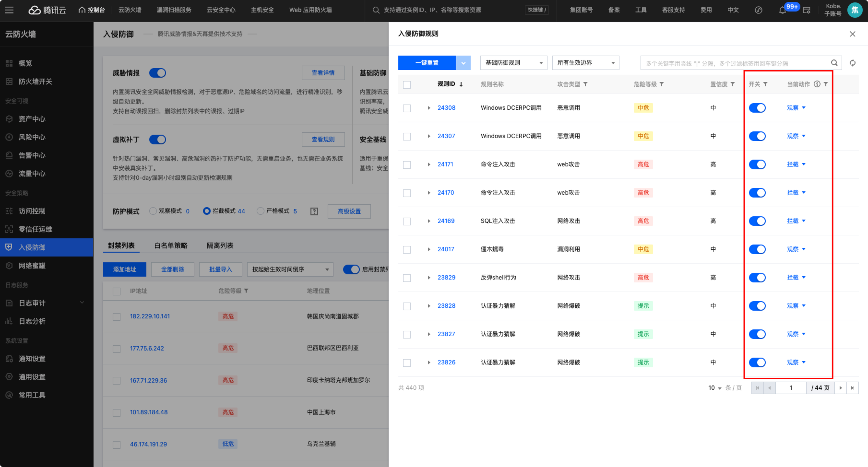Open 按起始生效时间倒序 sort dropdown

[x=290, y=269]
